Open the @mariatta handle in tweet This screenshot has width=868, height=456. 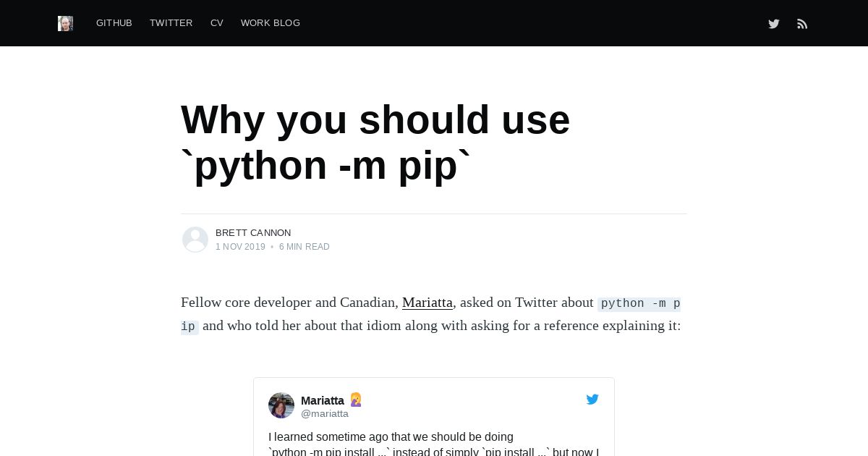(x=325, y=414)
